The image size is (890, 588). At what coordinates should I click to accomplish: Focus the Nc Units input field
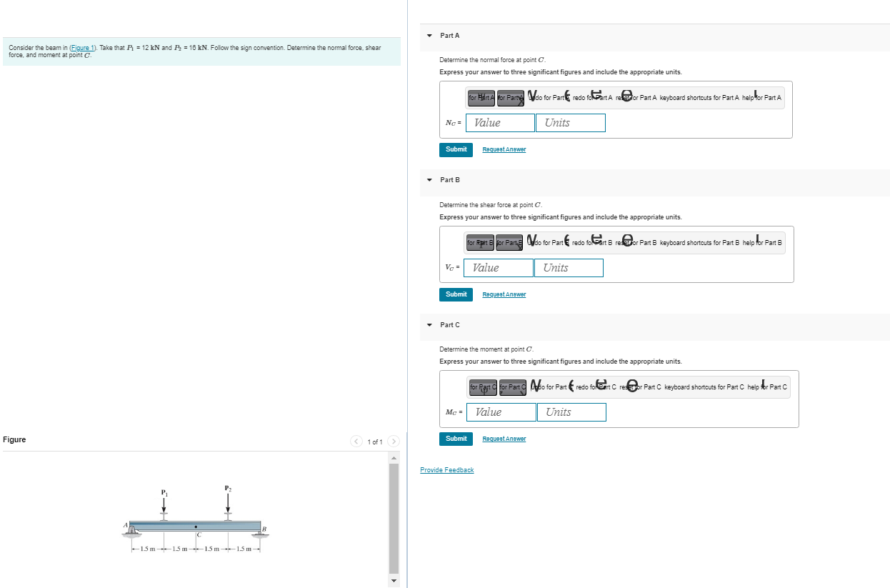pos(571,123)
